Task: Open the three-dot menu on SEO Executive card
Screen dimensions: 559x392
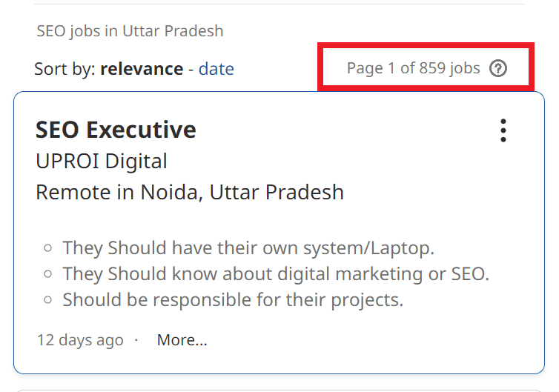Action: [503, 130]
